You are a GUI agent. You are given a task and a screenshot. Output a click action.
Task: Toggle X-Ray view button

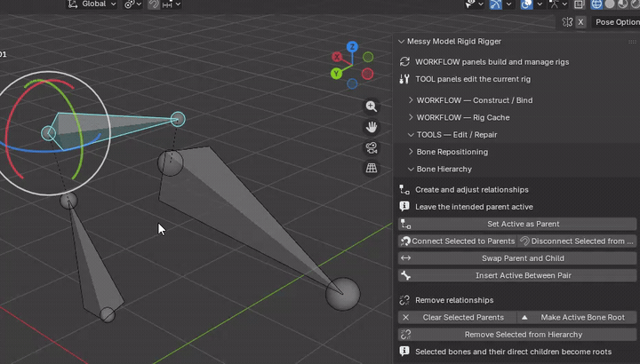[x=580, y=4]
